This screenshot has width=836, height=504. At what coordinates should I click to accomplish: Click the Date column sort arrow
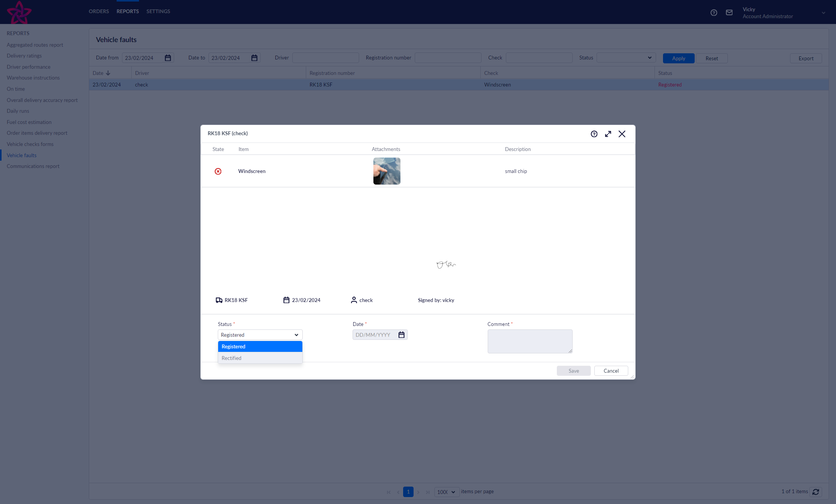(x=108, y=73)
